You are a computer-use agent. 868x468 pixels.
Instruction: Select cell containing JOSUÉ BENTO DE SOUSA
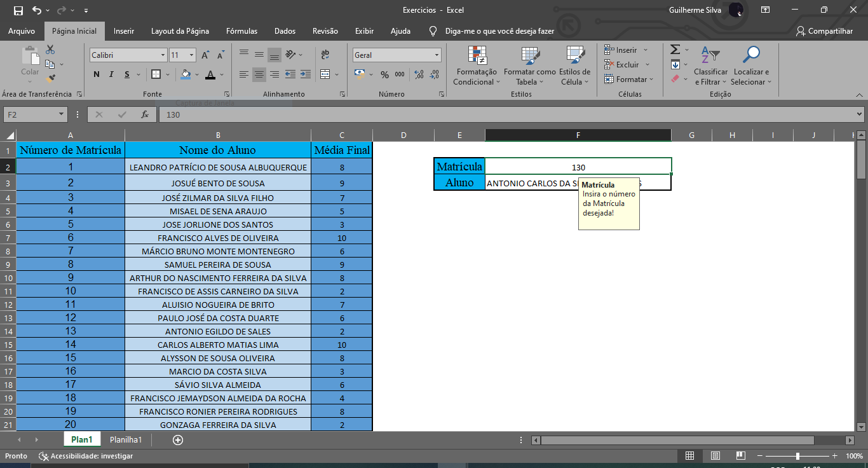coord(218,182)
